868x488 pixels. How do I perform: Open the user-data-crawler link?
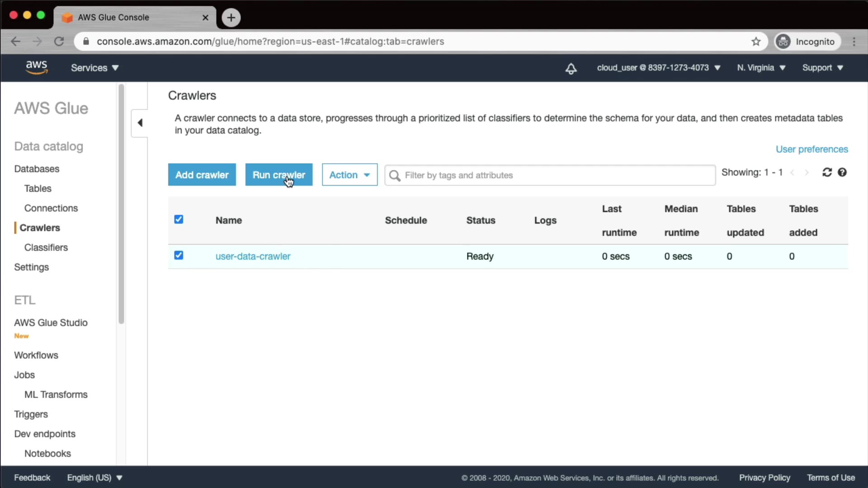[x=253, y=256]
